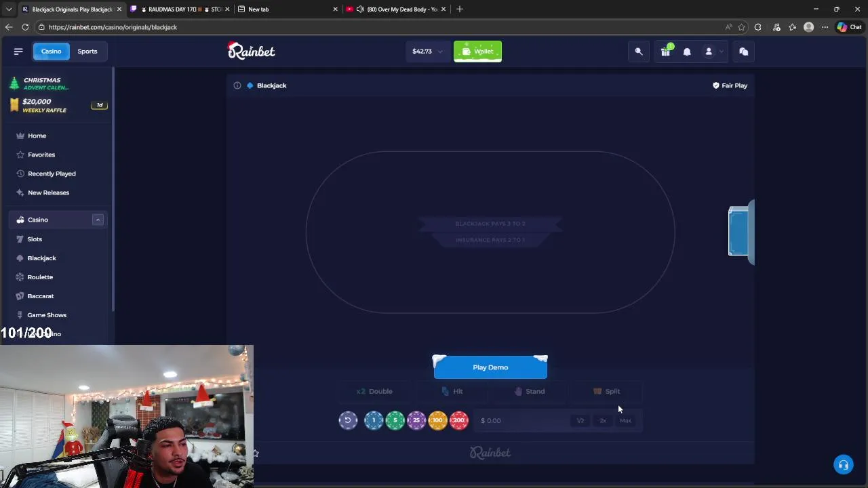868x488 pixels.
Task: Open the tab search dropdown arrow
Action: (9, 9)
